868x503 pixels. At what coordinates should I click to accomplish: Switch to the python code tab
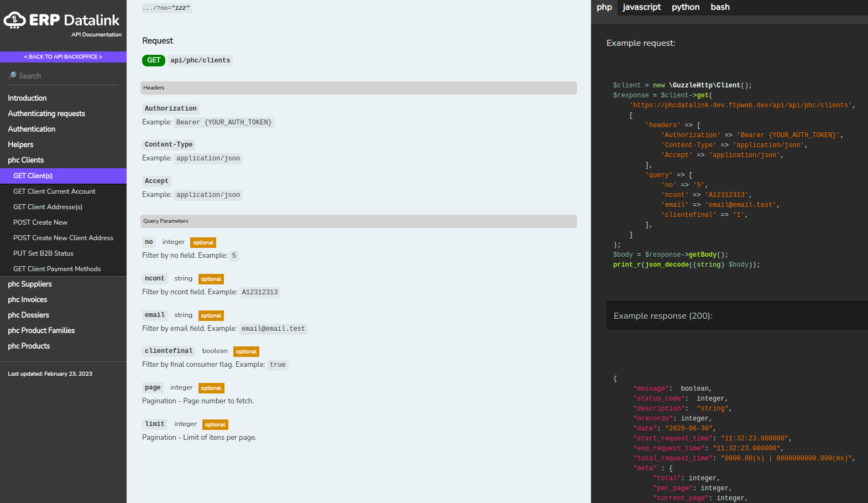(685, 7)
